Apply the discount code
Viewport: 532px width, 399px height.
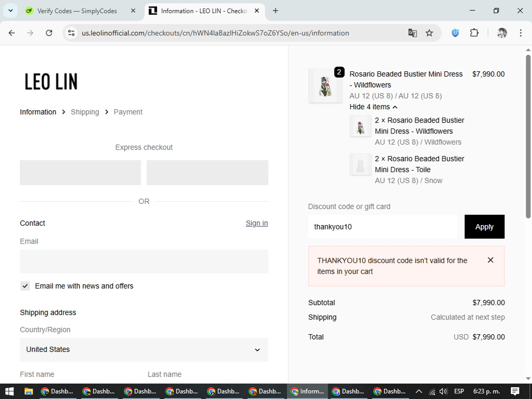point(484,227)
